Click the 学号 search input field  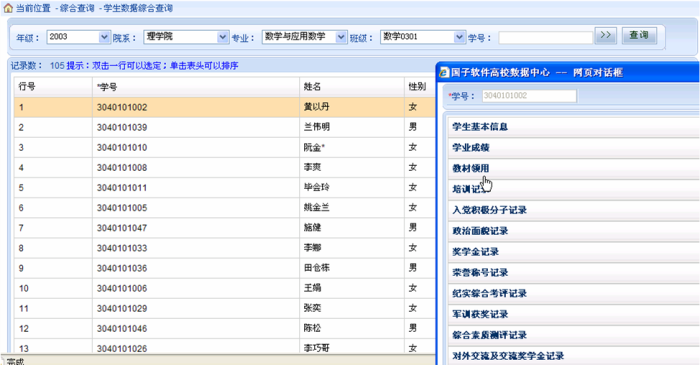[545, 37]
